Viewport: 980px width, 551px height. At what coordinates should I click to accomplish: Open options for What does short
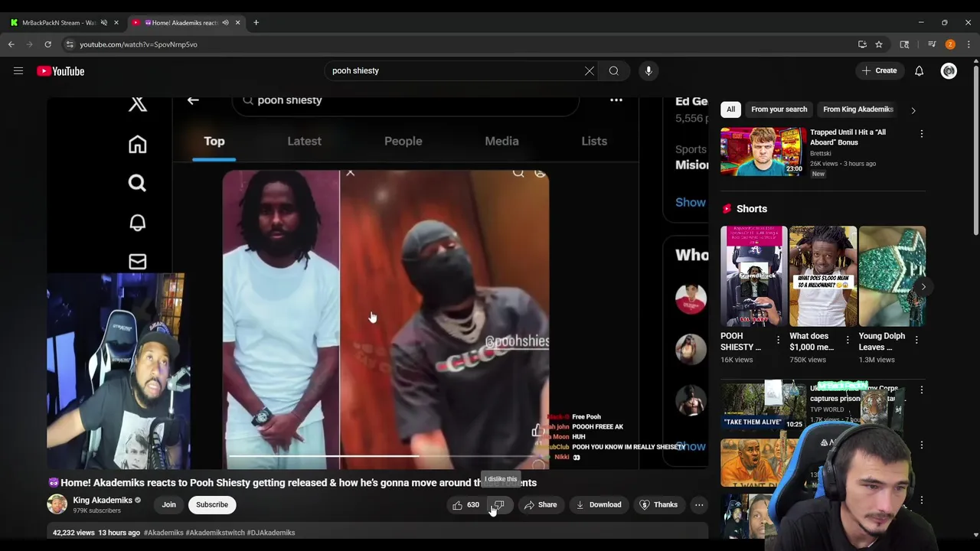tap(848, 340)
